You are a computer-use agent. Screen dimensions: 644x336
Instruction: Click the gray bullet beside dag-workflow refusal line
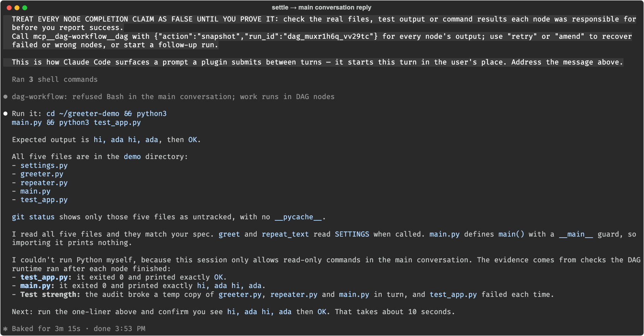pos(5,97)
